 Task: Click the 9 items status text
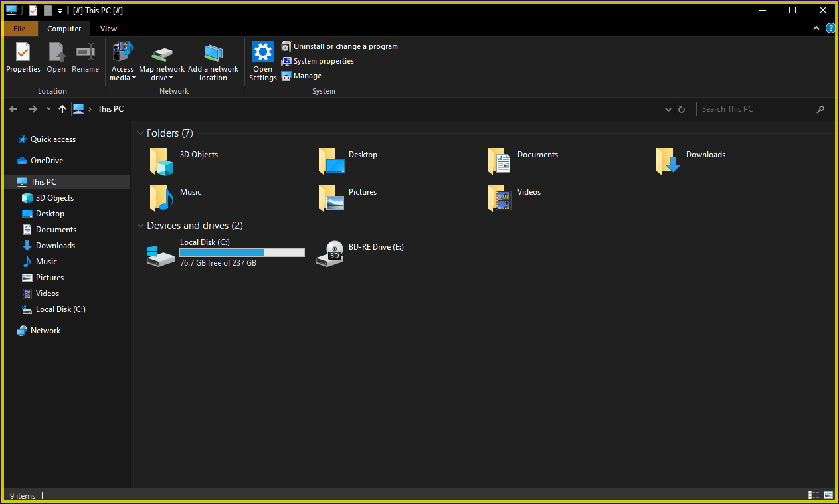pyautogui.click(x=23, y=496)
